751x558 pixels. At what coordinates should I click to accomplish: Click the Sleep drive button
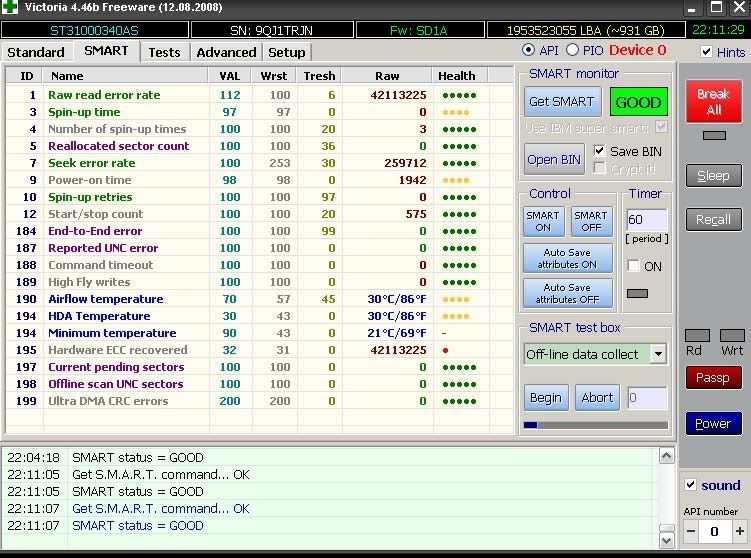713,176
